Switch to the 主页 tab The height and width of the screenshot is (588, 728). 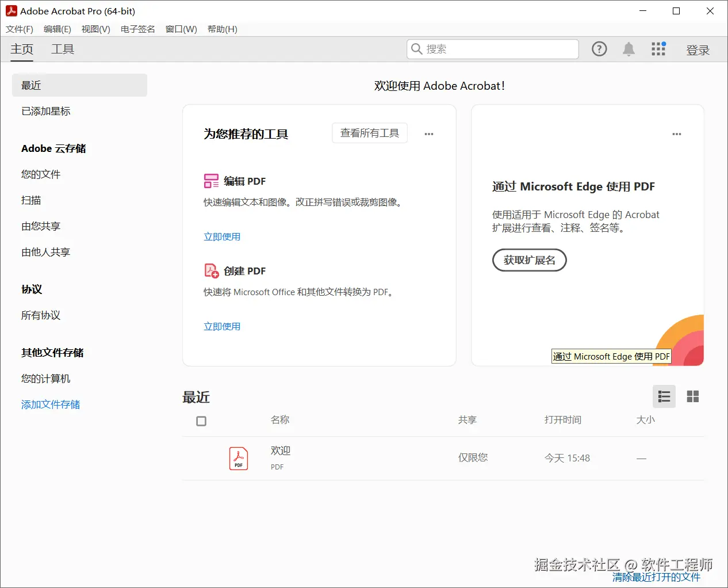coord(22,49)
